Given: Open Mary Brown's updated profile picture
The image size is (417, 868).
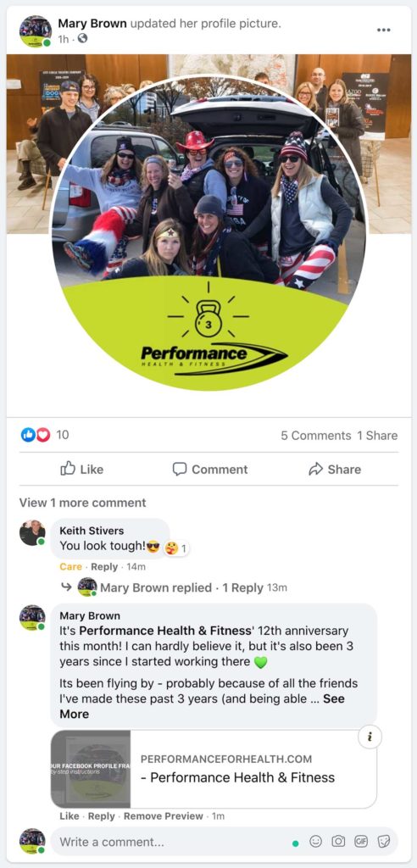Looking at the screenshot, I should click(x=208, y=232).
